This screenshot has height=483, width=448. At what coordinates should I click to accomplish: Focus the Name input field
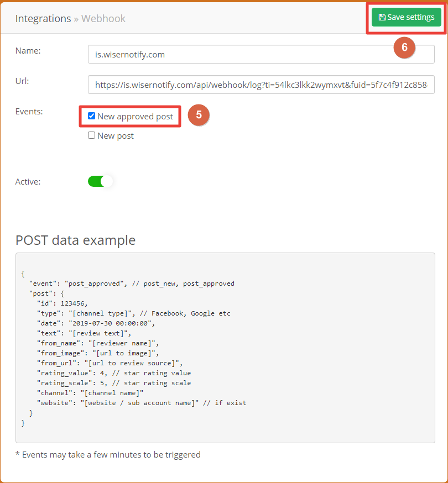261,54
